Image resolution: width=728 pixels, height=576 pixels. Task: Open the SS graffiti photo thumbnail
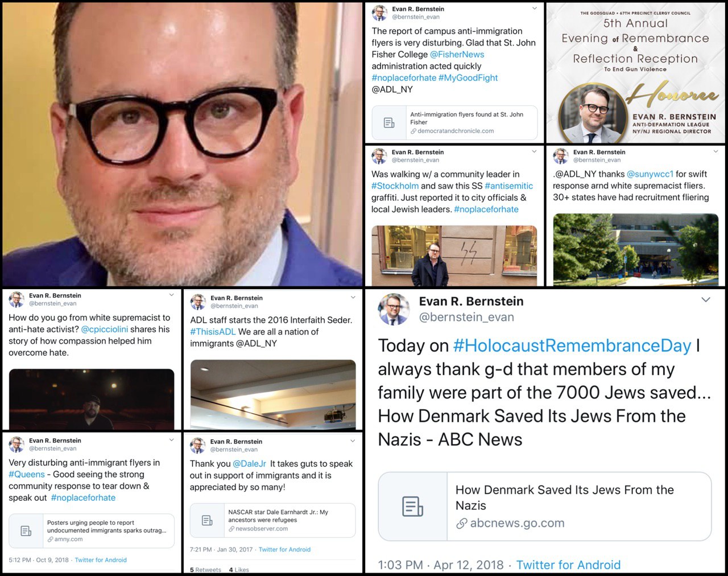454,256
